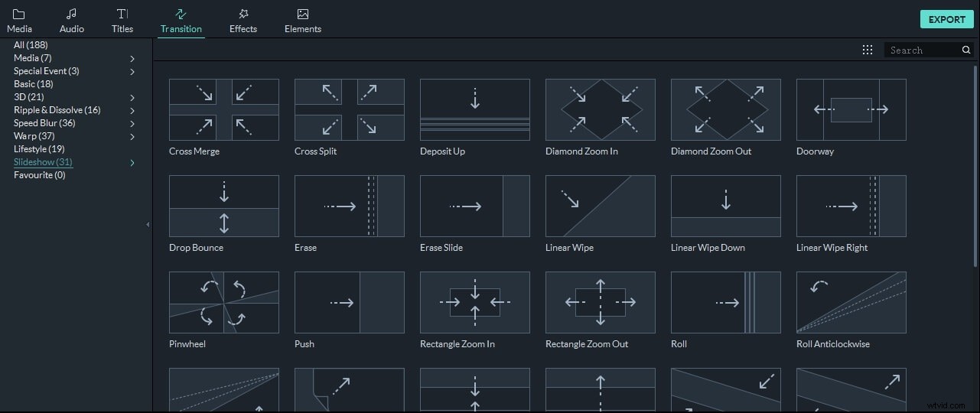The width and height of the screenshot is (980, 413).
Task: Select the Diamond Zoom In transition thumbnail
Action: 601,109
